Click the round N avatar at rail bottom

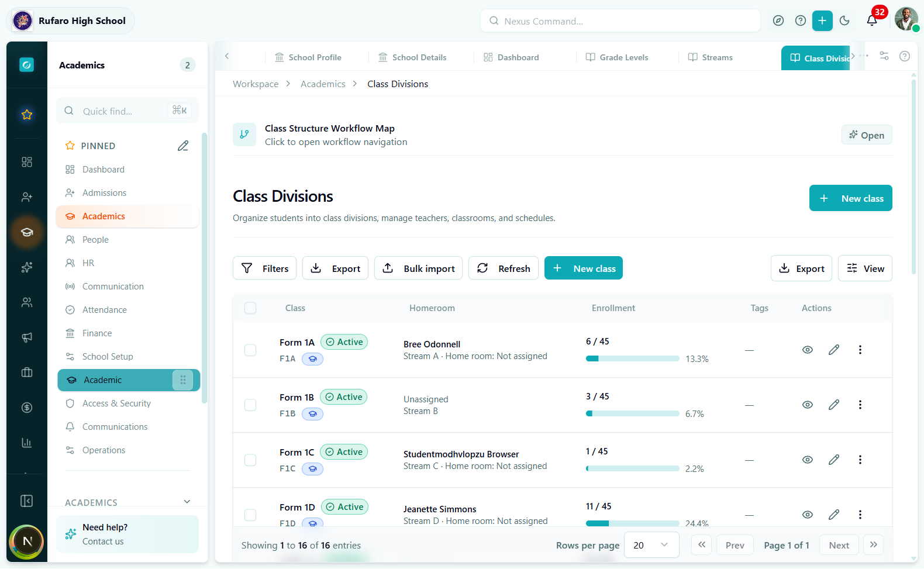[27, 542]
